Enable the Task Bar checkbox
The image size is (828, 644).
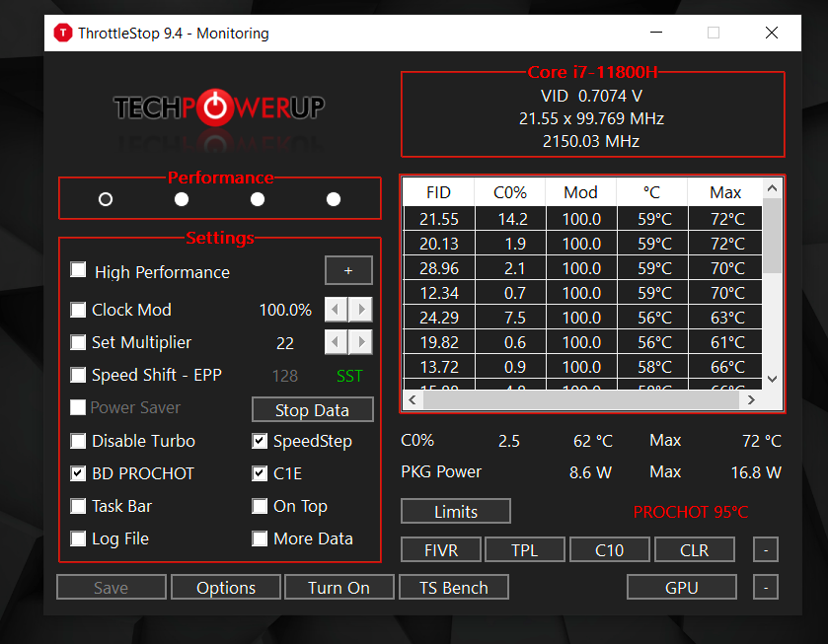(x=78, y=506)
